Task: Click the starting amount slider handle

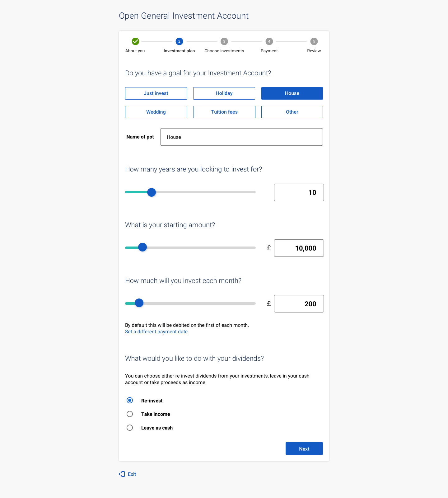Action: 142,247
